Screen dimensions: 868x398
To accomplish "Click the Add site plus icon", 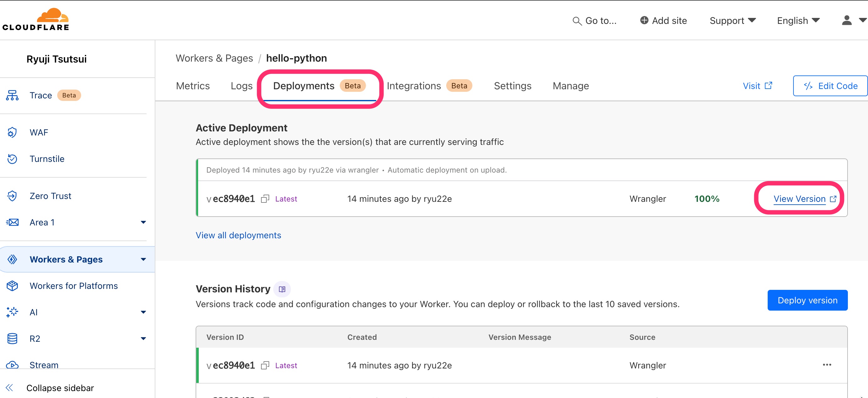I will pyautogui.click(x=644, y=20).
